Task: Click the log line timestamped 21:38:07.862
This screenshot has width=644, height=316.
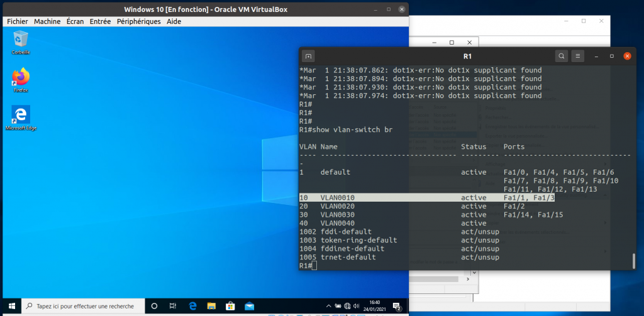Action: [x=421, y=70]
